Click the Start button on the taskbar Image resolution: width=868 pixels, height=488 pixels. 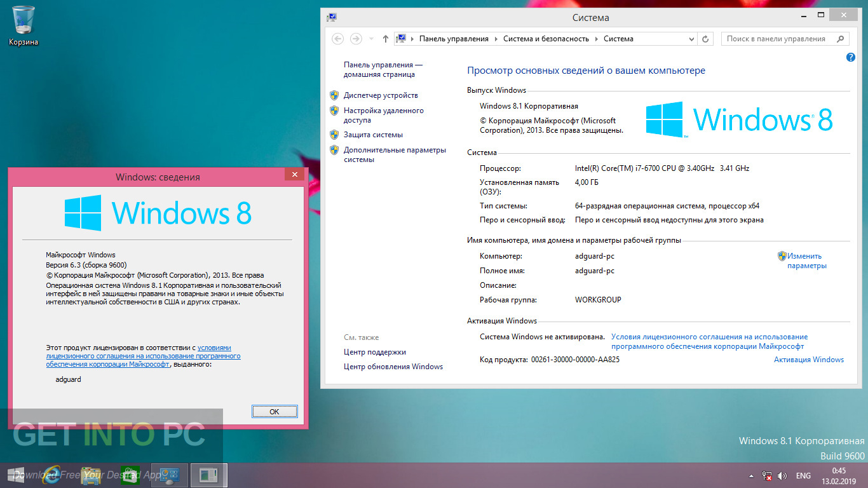[17, 475]
